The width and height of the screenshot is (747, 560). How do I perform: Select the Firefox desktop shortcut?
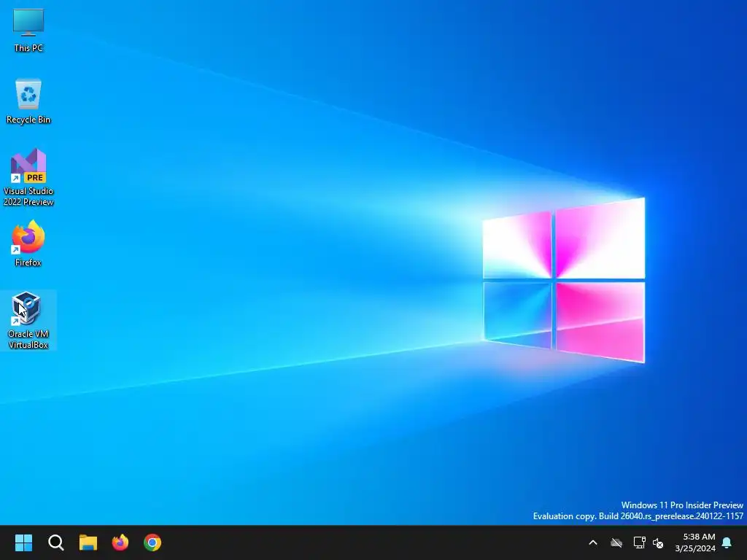(x=28, y=244)
